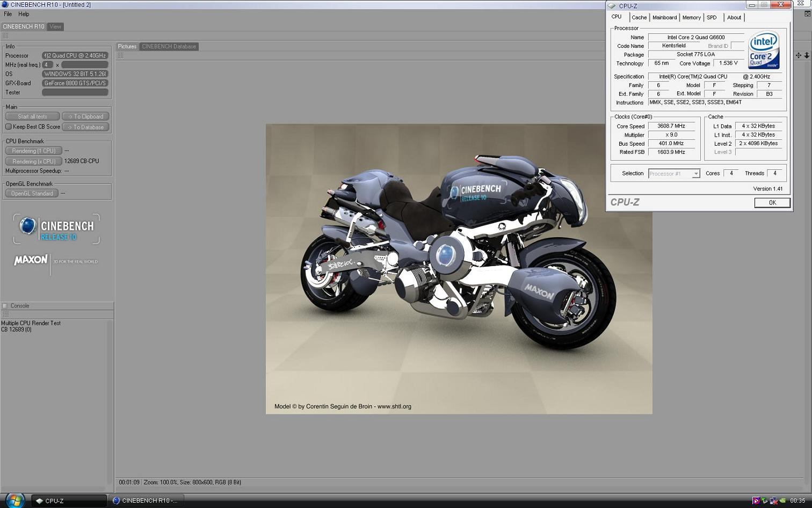
Task: Click OK in CPU-Z window
Action: (x=772, y=203)
